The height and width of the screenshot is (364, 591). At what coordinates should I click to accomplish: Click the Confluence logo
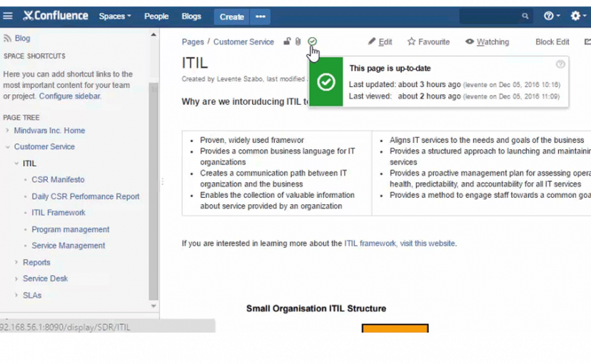pyautogui.click(x=56, y=16)
